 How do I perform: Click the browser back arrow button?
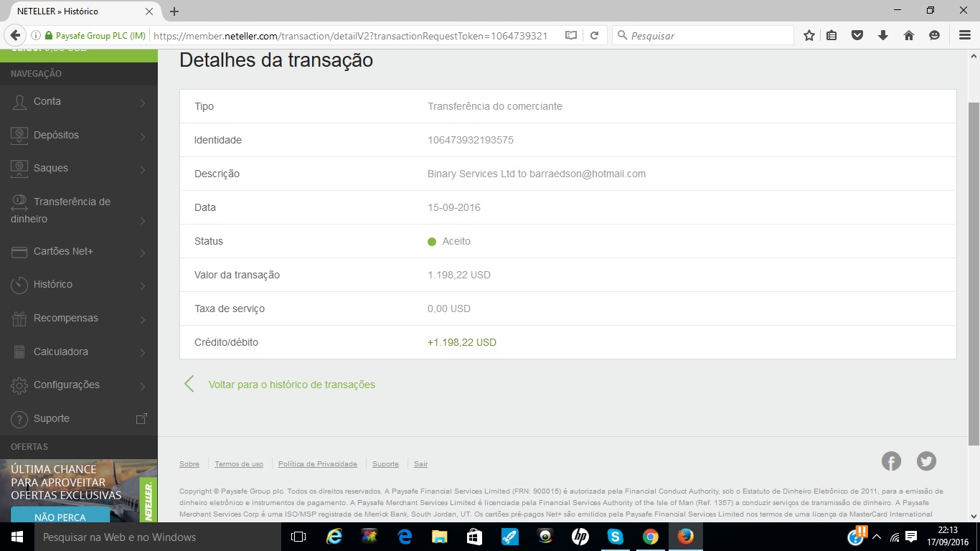pyautogui.click(x=16, y=35)
